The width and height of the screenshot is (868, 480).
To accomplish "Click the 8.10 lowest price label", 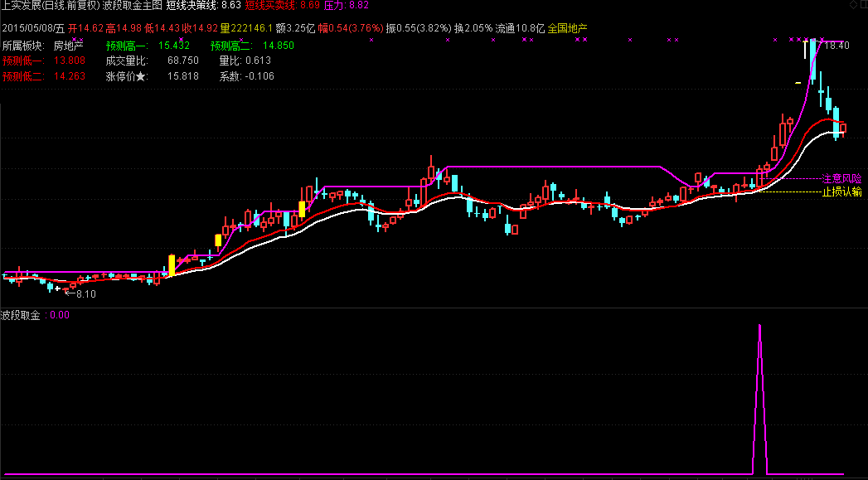I will click(85, 294).
